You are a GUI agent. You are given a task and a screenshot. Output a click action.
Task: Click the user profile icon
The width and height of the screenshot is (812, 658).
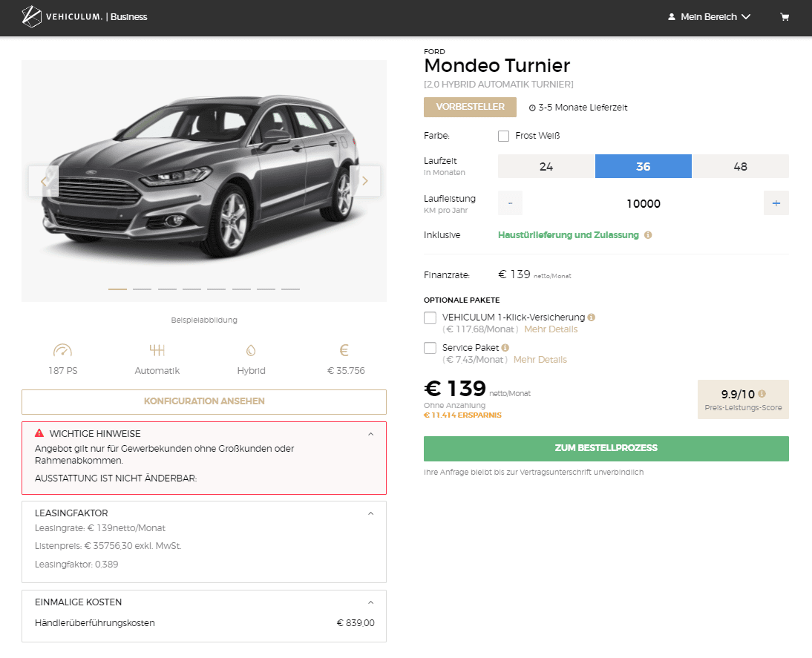point(672,16)
